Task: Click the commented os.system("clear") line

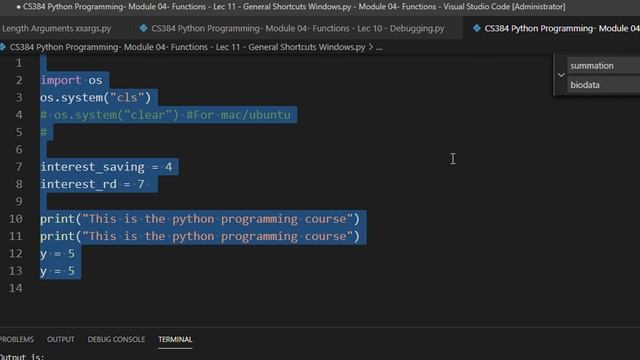Action: point(165,115)
